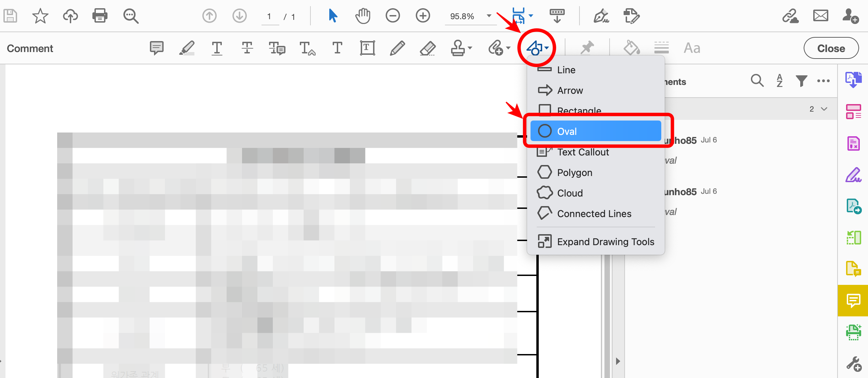Click the Add sticky note icon

pos(157,48)
